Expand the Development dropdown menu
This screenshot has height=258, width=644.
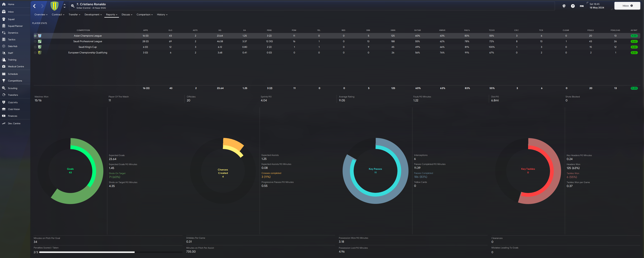93,14
